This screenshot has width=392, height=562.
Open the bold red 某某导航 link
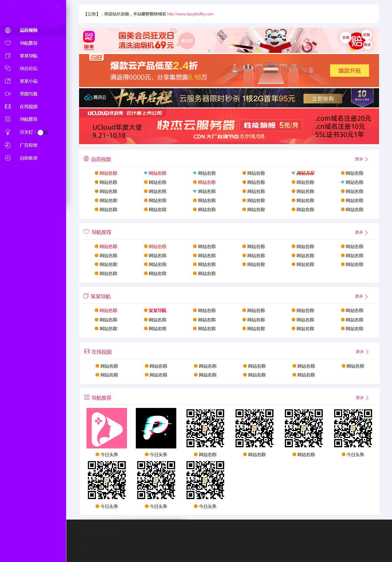pos(158,310)
